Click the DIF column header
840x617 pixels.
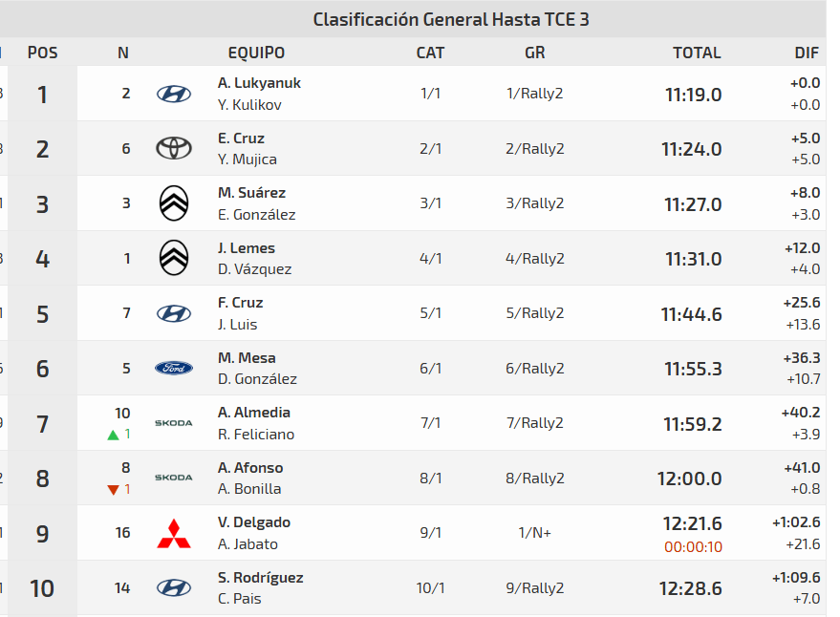point(807,53)
